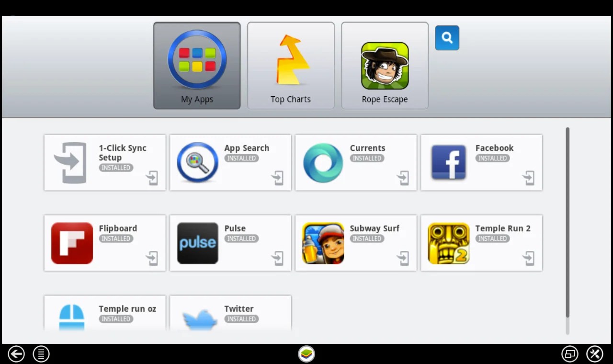Click the INSTALLED badge under Facebook

(492, 158)
